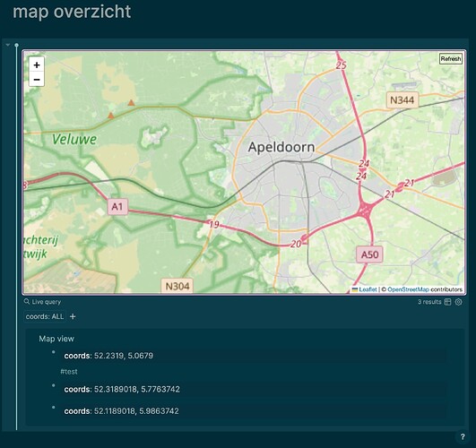Image resolution: width=476 pixels, height=448 pixels.
Task: Click the Map view page reference
Action: tap(56, 339)
